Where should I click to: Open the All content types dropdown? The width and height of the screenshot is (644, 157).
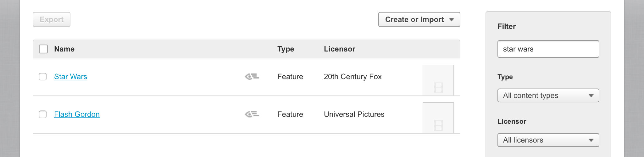(548, 95)
